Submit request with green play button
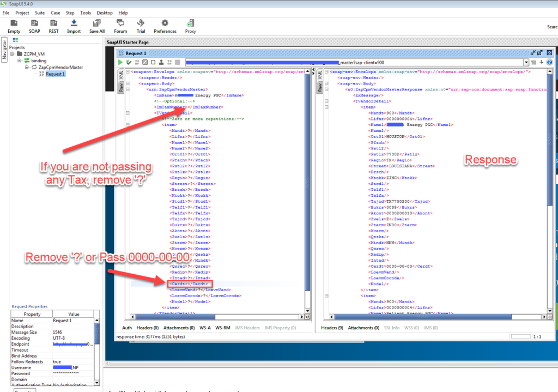Screen dimensions: 558x392 click(120, 62)
